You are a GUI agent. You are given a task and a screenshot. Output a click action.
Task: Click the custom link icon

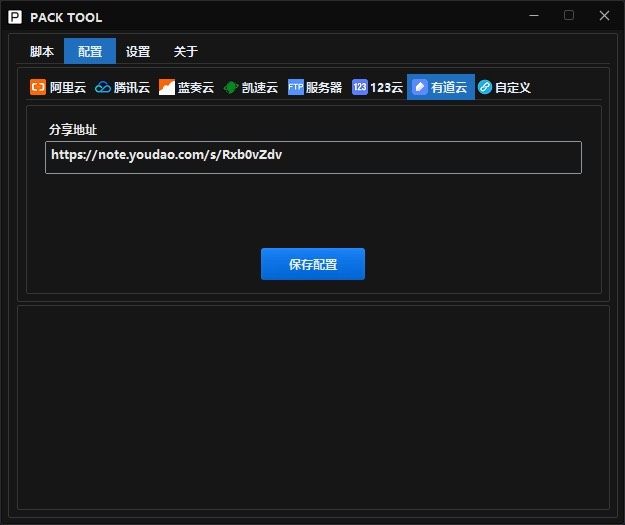point(485,87)
